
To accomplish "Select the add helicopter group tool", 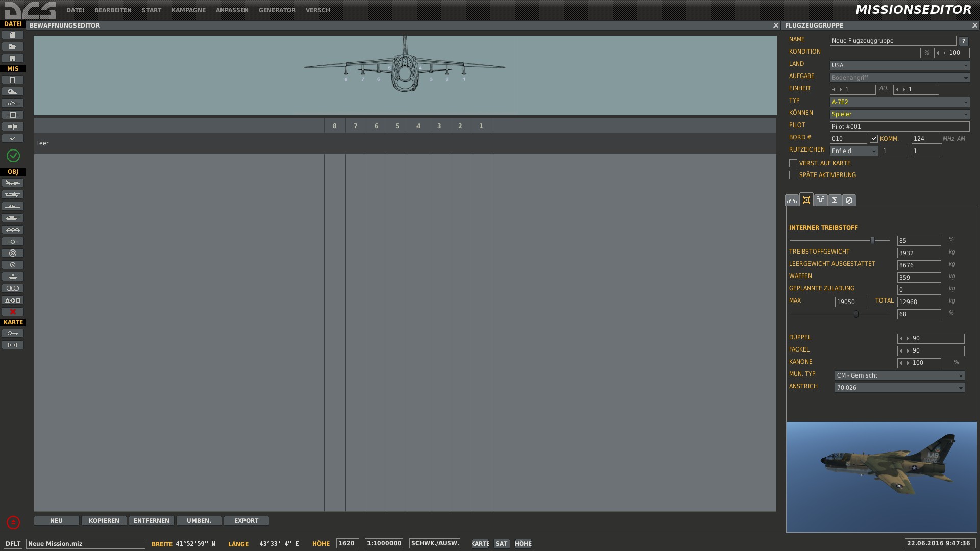I will pos(13,194).
